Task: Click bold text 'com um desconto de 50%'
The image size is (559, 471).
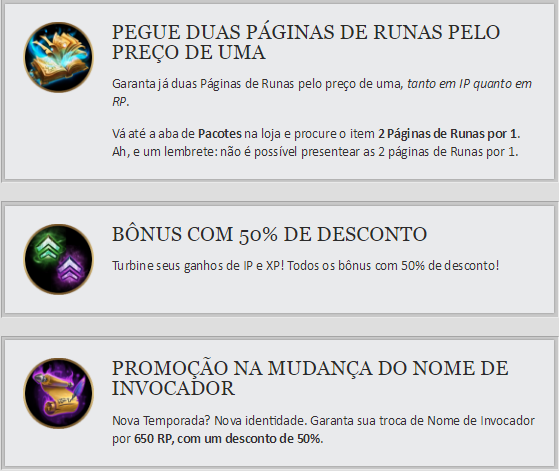Action: click(248, 439)
